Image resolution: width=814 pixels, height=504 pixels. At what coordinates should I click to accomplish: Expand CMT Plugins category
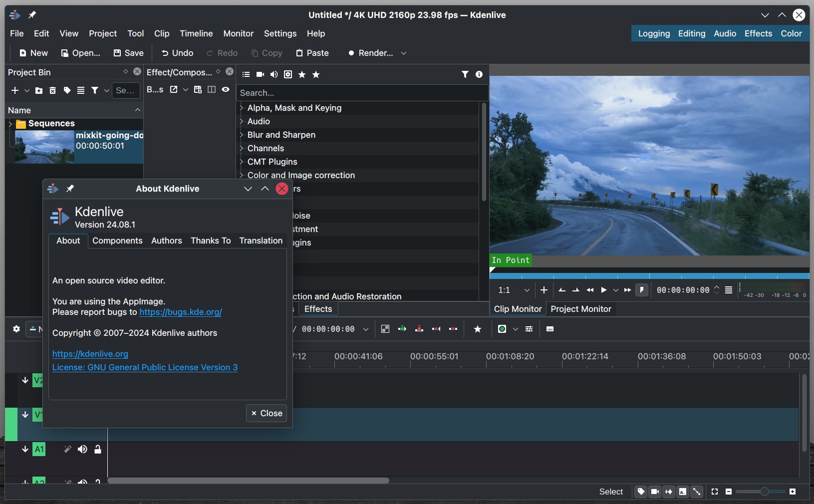tap(242, 162)
